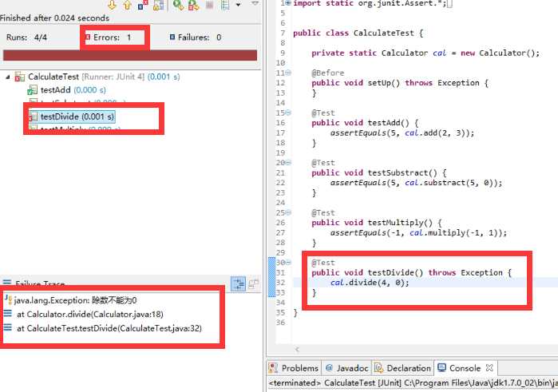Viewport: 558px width, 392px height.
Task: Select the java.lang.Exception trace line
Action: (75, 300)
